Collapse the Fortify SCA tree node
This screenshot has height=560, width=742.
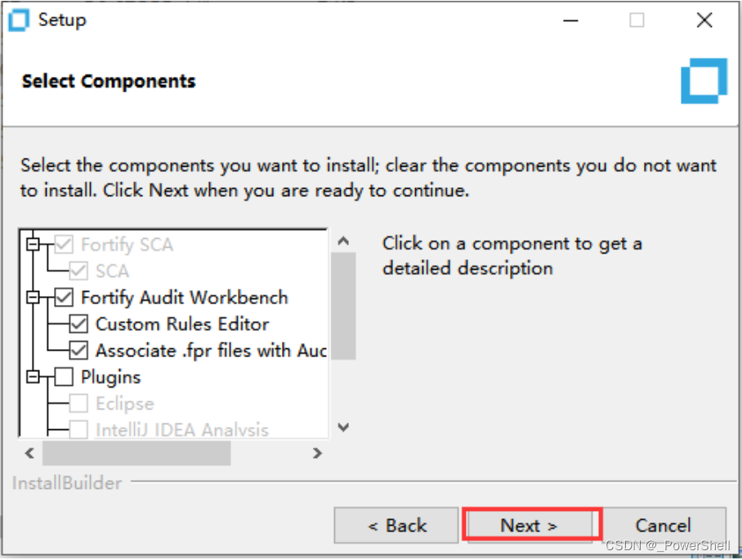point(34,244)
